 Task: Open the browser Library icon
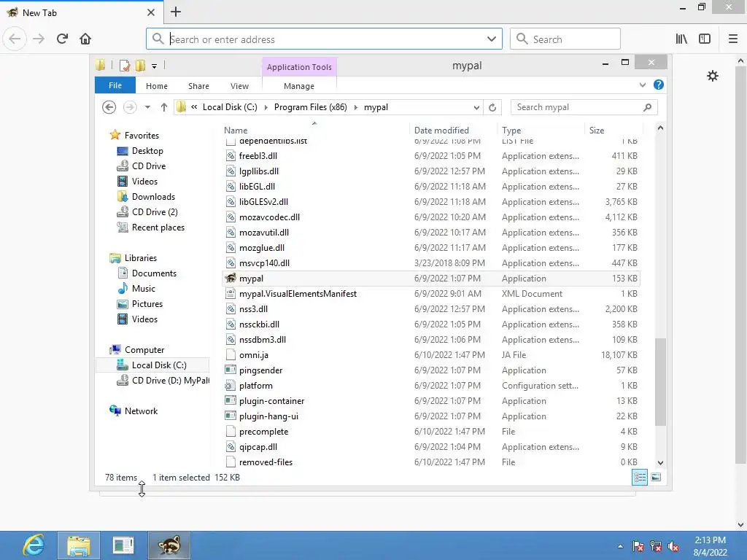[681, 39]
